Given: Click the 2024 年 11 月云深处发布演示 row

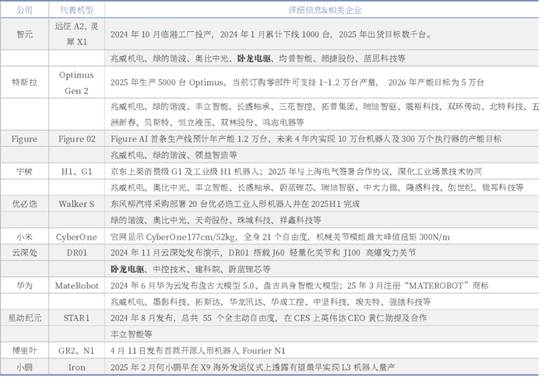Looking at the screenshot, I should (321, 253).
